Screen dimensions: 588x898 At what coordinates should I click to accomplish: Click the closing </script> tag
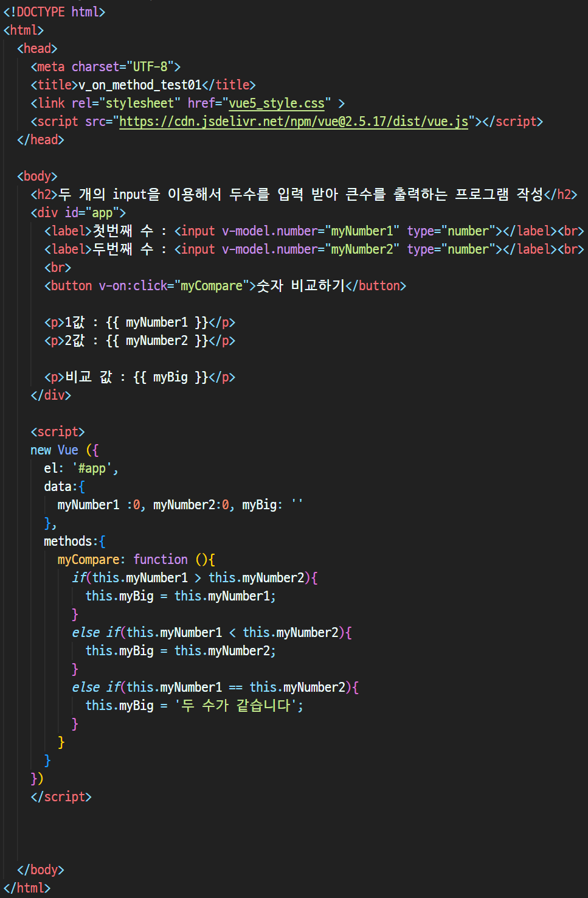click(x=61, y=797)
